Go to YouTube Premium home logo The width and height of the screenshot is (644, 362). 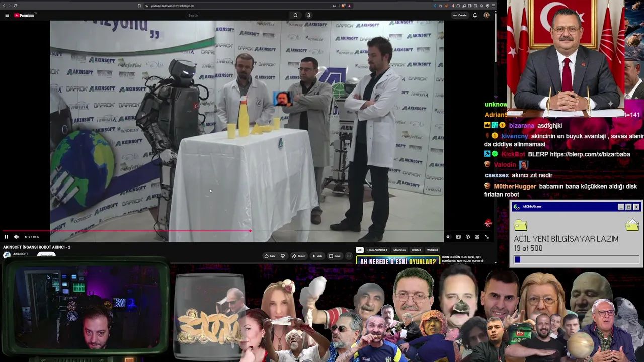(24, 15)
